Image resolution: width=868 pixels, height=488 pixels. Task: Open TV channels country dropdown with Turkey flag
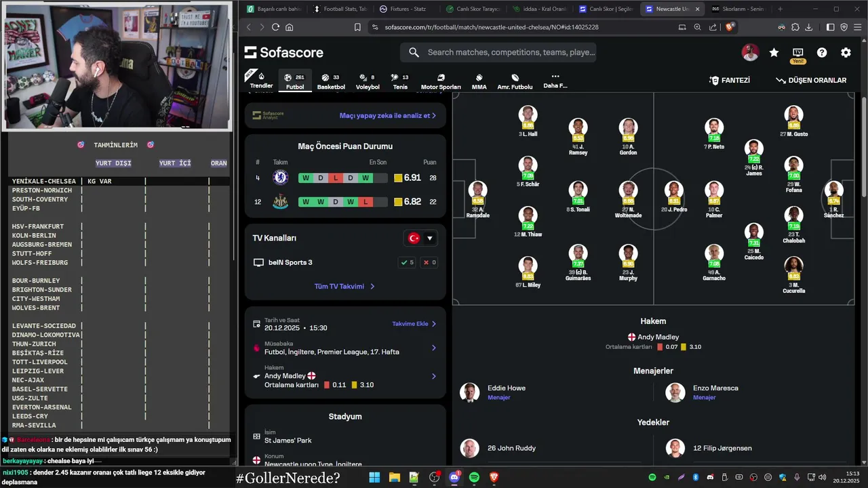[x=420, y=238]
